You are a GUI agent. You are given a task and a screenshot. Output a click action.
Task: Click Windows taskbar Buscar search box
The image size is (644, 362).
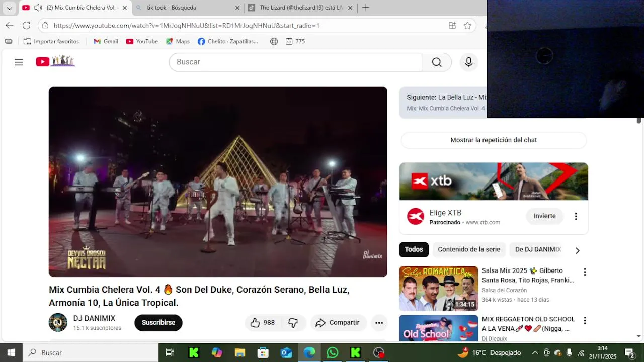coord(91,352)
